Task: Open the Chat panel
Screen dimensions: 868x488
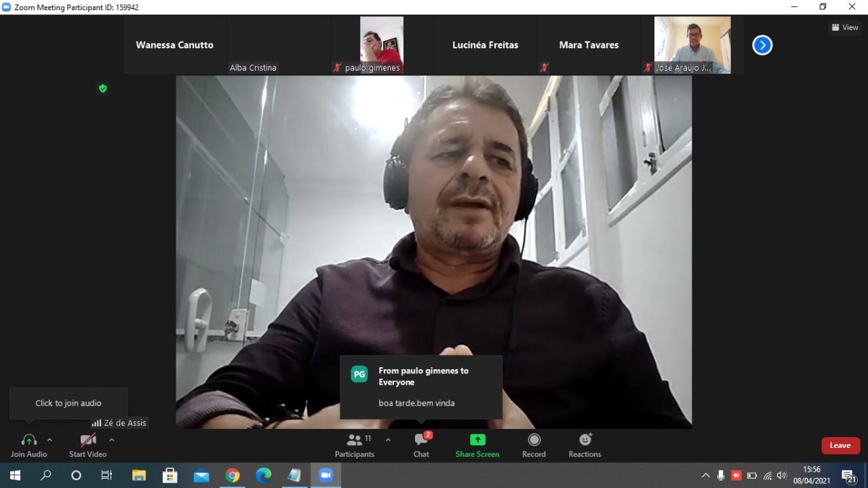Action: pyautogui.click(x=421, y=445)
